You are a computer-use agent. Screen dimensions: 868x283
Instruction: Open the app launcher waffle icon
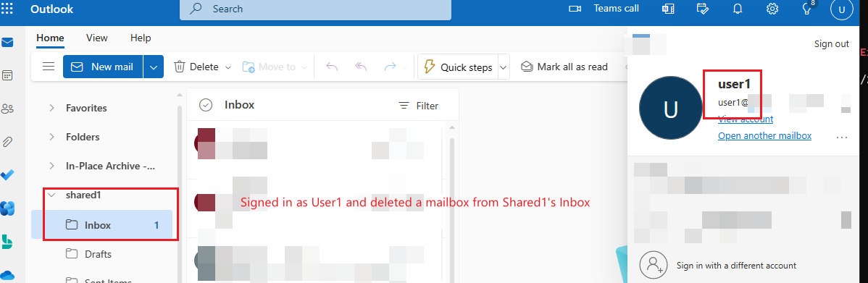[x=8, y=9]
